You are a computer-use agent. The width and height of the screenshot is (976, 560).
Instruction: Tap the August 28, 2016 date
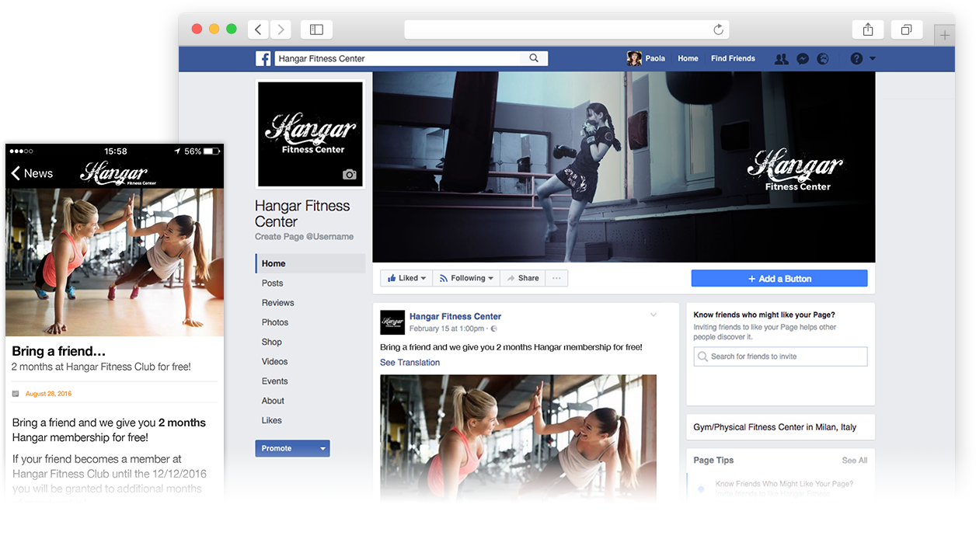point(48,394)
